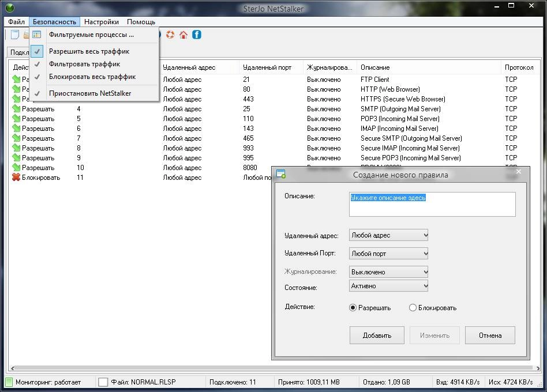Sort by Протокол column header
547x392 pixels.
[x=519, y=67]
